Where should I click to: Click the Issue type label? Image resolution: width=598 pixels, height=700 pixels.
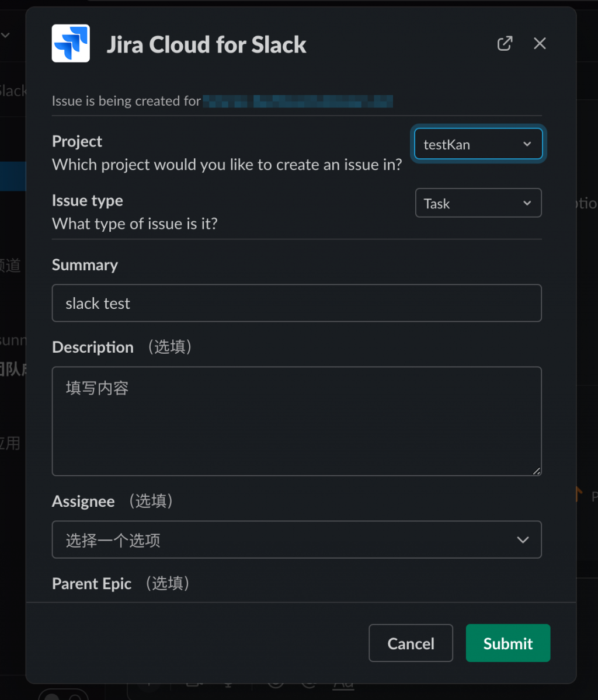coord(88,200)
